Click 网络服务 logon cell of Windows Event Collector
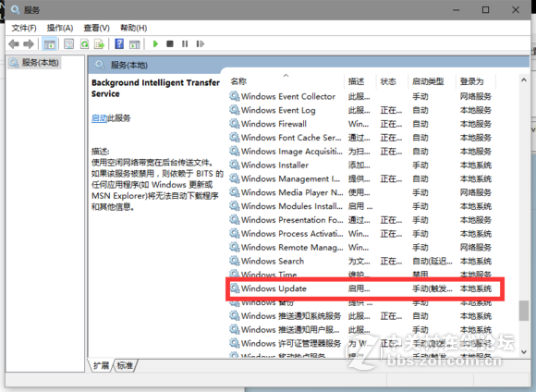The width and height of the screenshot is (536, 392). tap(476, 96)
